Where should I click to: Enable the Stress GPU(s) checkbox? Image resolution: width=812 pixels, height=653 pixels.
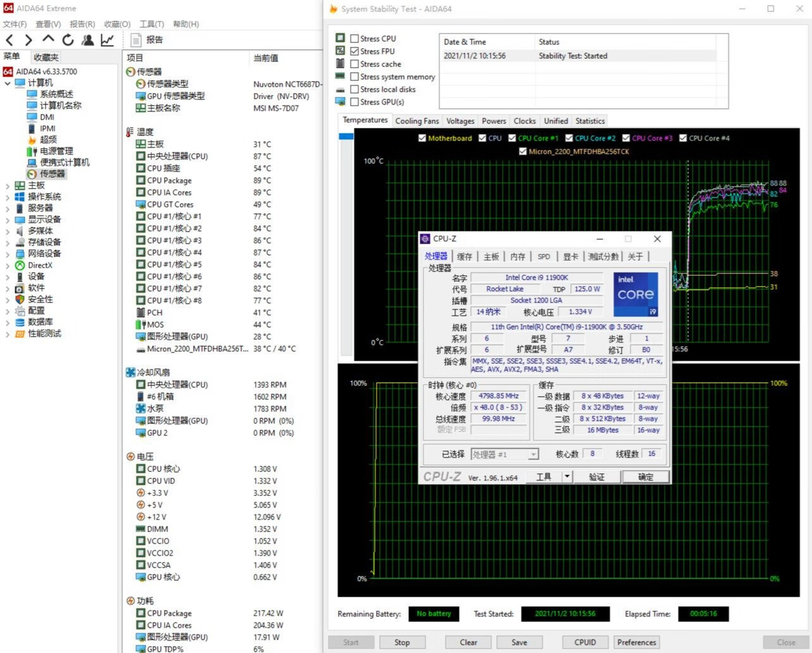click(x=354, y=102)
